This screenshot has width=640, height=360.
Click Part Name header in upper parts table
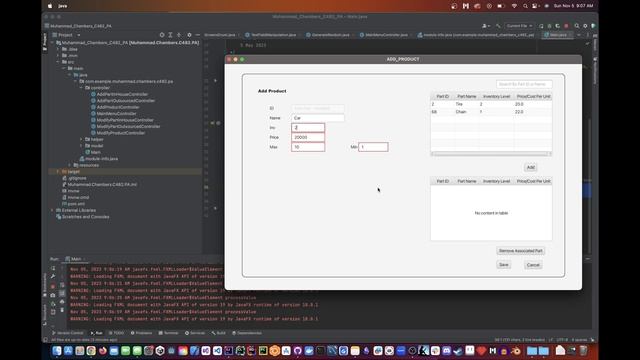coord(467,96)
